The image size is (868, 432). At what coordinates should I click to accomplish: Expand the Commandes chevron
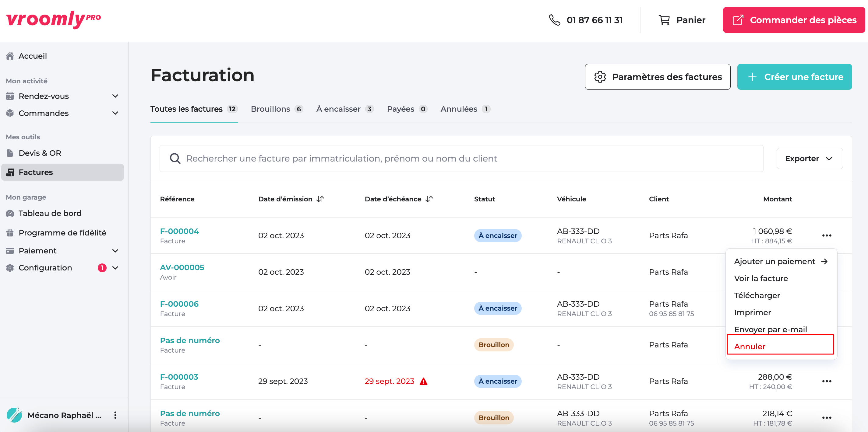[x=115, y=113]
